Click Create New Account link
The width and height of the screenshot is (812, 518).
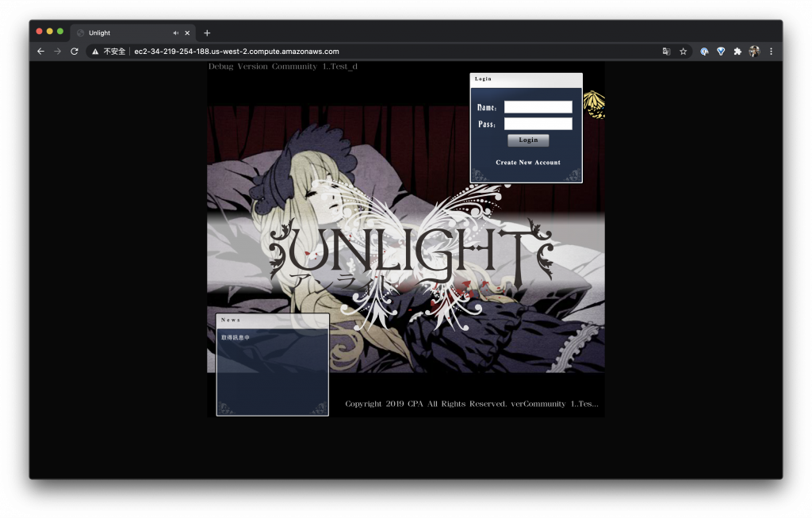coord(527,162)
